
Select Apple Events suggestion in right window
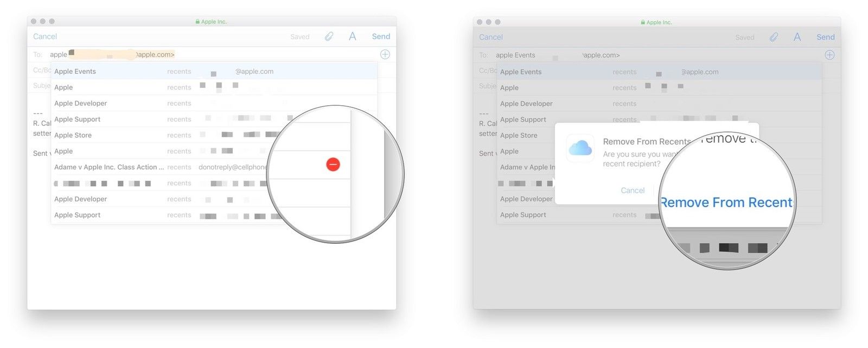521,72
